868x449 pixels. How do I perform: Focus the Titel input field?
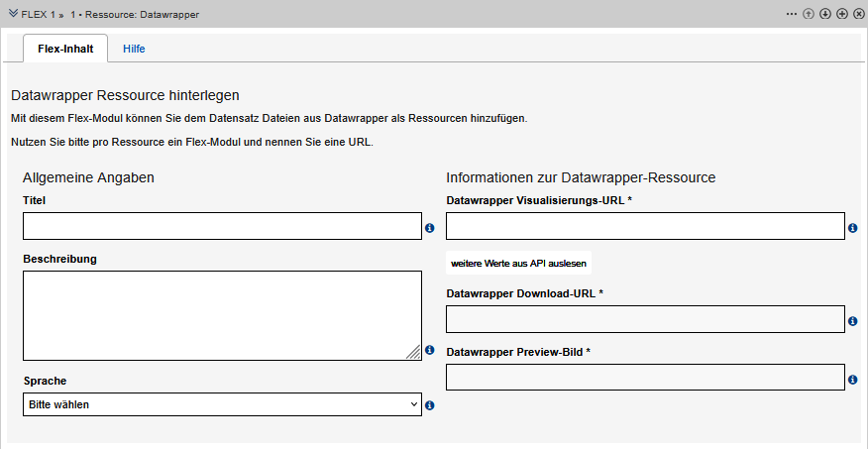click(x=223, y=226)
